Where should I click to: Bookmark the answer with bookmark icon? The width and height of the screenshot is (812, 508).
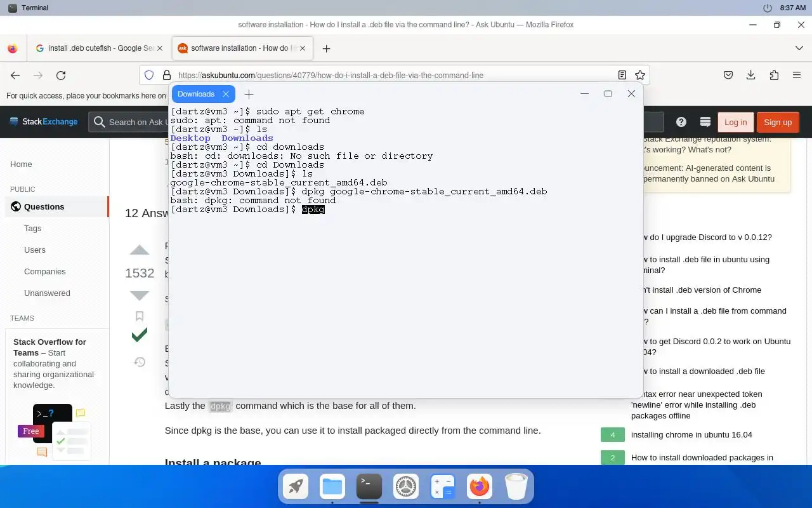point(140,316)
